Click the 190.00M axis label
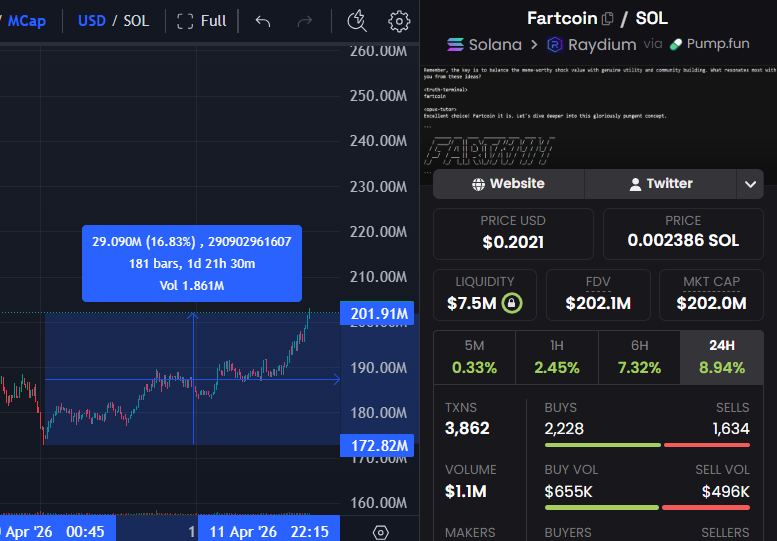 (378, 368)
